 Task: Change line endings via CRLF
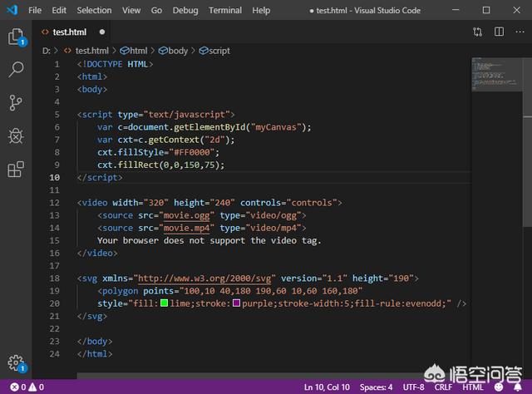[x=443, y=387]
